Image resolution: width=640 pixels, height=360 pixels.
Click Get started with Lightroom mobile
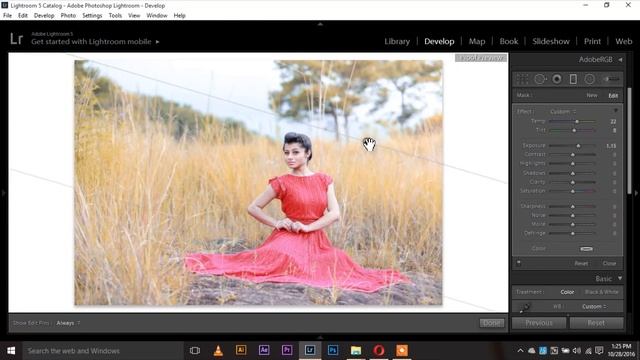(x=91, y=42)
